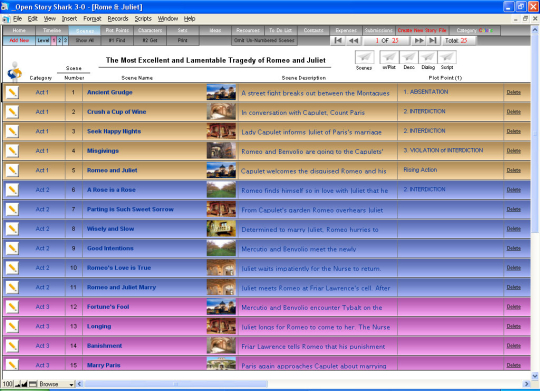
Task: Click the Scenes paper-plane report icon
Action: coord(364,57)
